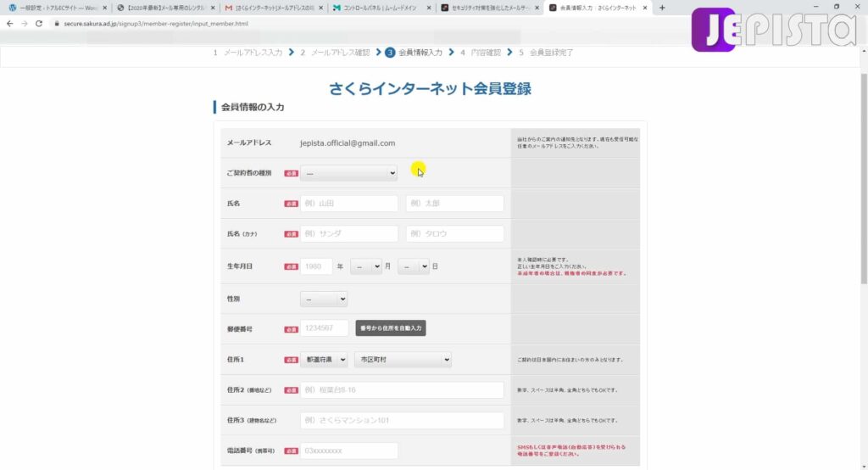Click step 3 会員情報入力 in progress bar
The image size is (868, 470).
[x=414, y=53]
